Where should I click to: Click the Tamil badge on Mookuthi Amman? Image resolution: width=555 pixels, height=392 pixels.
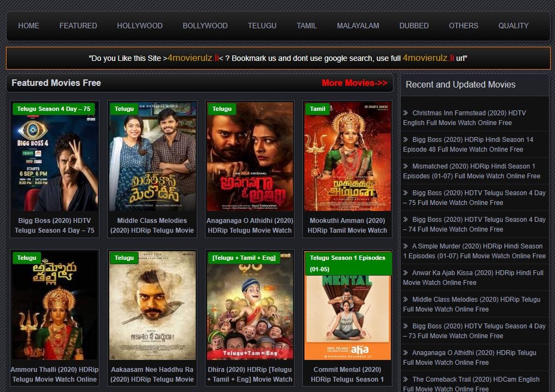pyautogui.click(x=317, y=109)
